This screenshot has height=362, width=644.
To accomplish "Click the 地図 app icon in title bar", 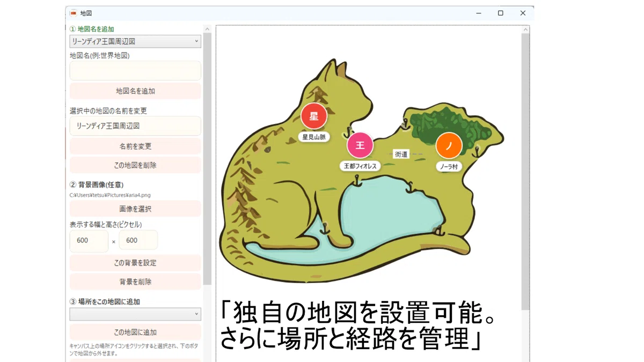I will [74, 13].
